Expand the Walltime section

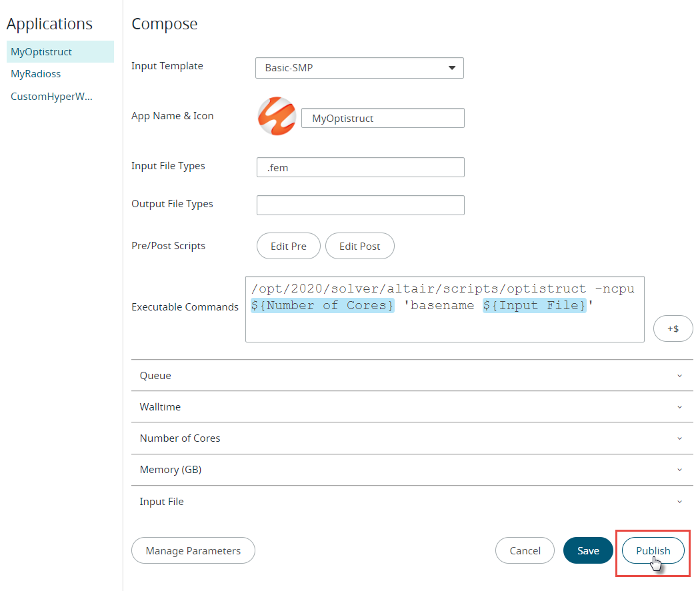coord(412,407)
